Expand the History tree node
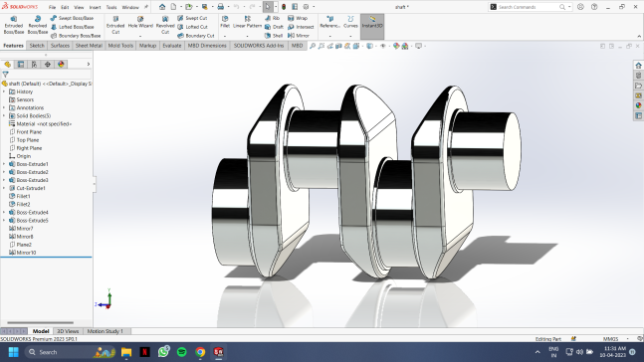The image size is (644, 362). [x=4, y=91]
